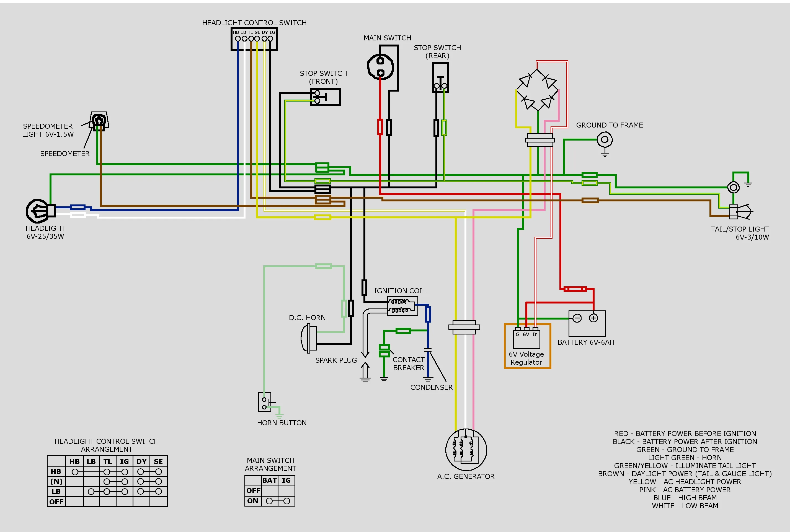Screen dimensions: 790x532
Task: Select "SPEEDOMETER LIGHT 6V-1.5W" label
Action: coord(48,130)
